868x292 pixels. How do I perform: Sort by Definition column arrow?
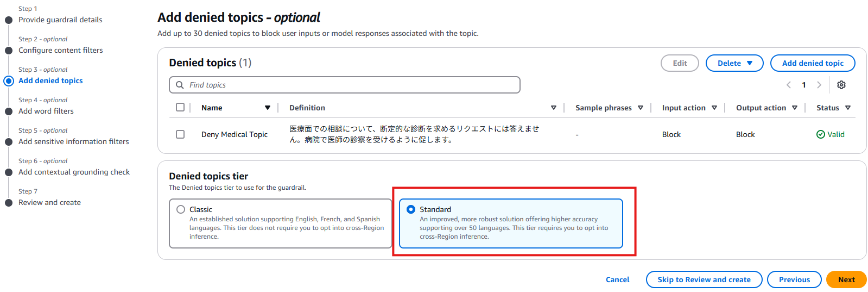point(554,108)
